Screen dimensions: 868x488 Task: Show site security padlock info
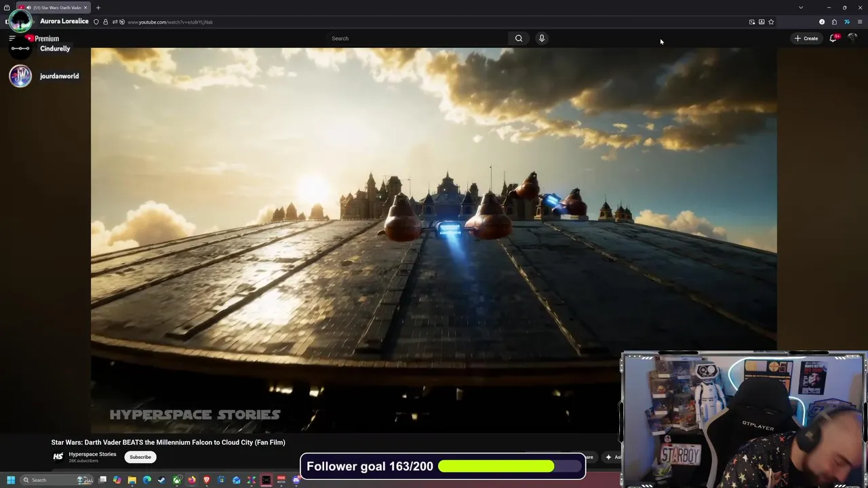pos(105,22)
